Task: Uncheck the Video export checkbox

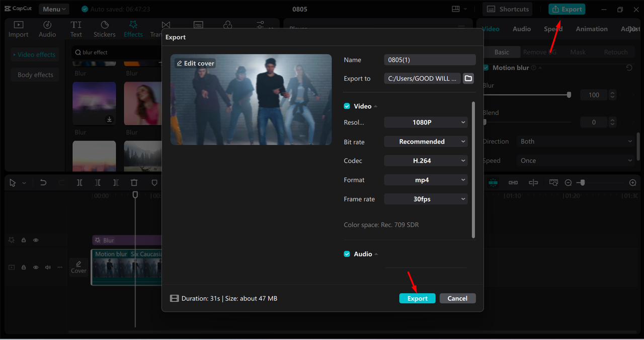Action: [347, 106]
